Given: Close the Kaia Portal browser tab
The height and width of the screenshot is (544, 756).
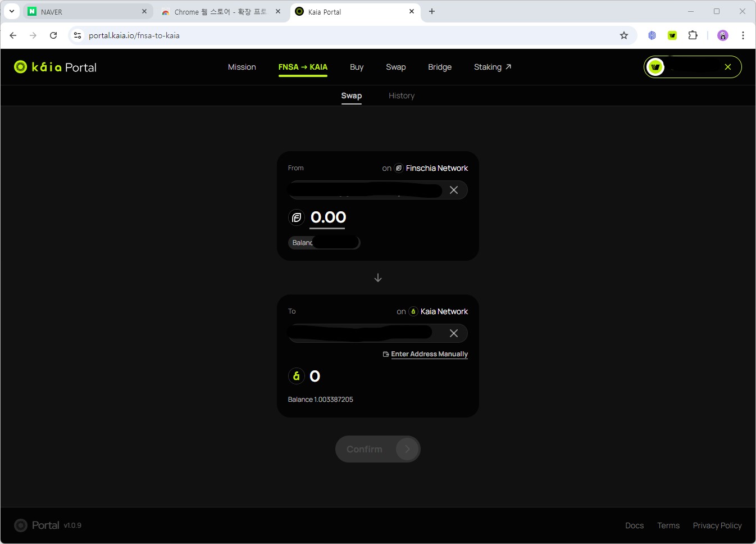Looking at the screenshot, I should (x=412, y=11).
